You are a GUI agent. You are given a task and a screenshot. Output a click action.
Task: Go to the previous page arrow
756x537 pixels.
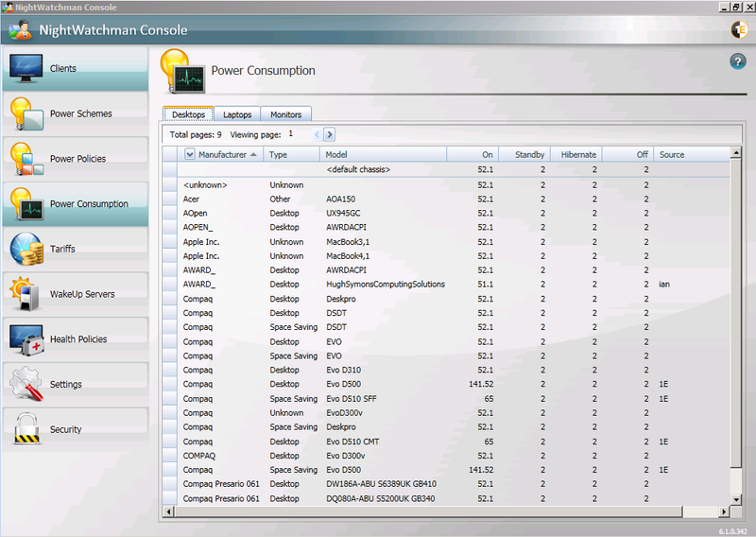pos(318,135)
